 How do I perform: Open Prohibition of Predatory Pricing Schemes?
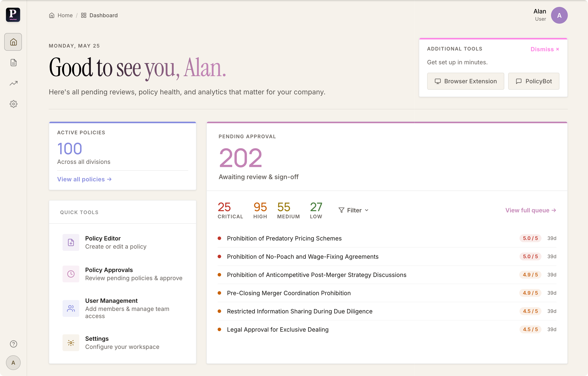click(x=387, y=238)
